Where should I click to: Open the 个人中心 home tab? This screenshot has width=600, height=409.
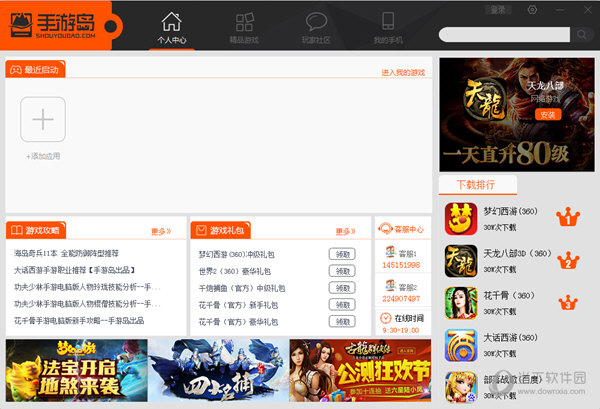pyautogui.click(x=171, y=27)
